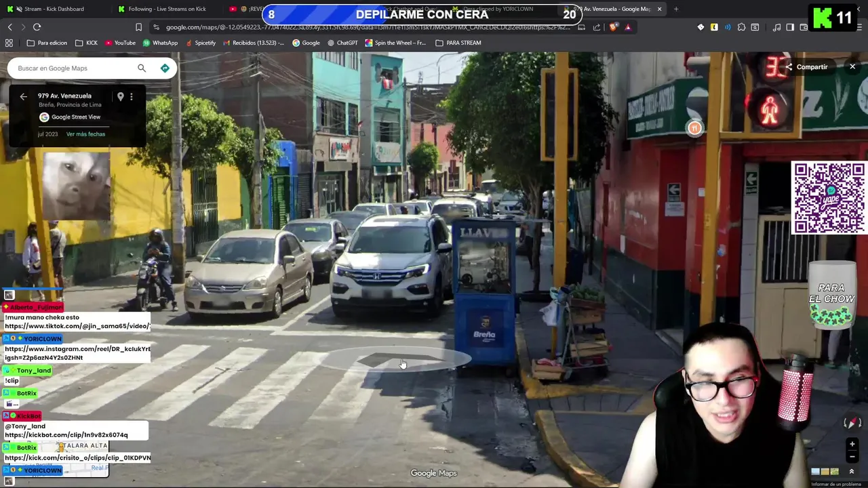Click back arrow on the Street View card
This screenshot has height=488, width=868.
point(23,96)
